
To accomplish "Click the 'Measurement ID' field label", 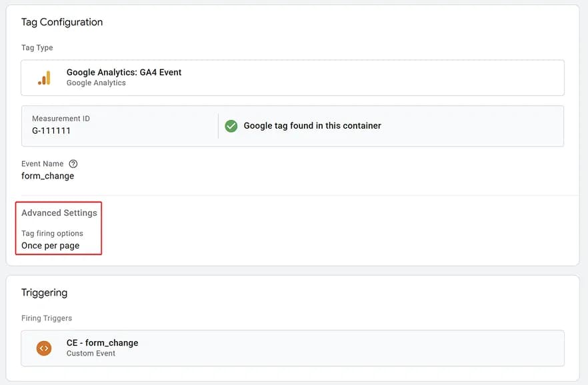I will click(x=61, y=119).
